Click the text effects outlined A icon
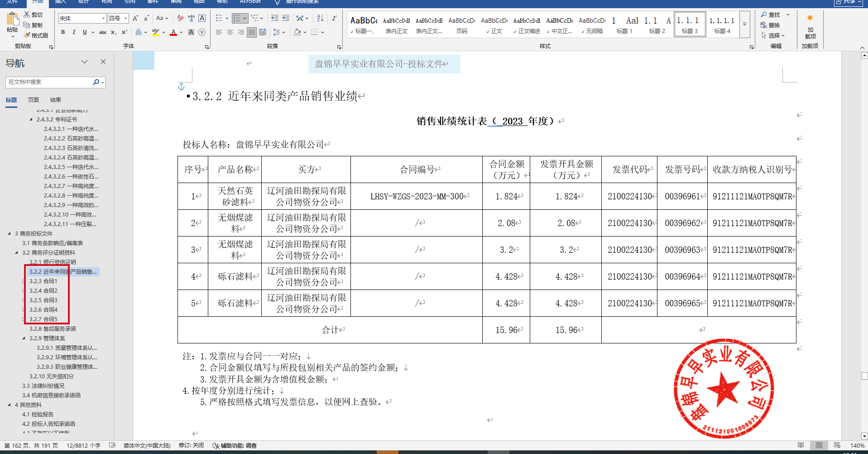 138,32
